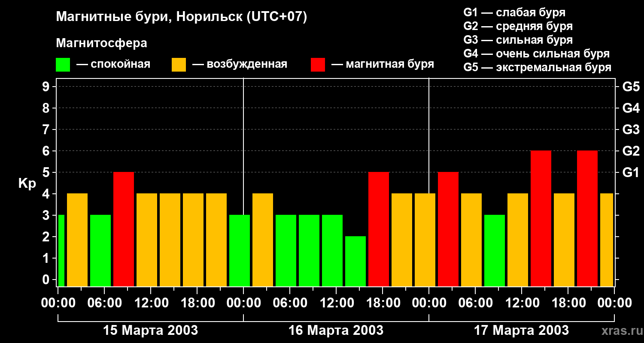Click the 'G3 — сильная буря' legend line
The width and height of the screenshot is (644, 343).
tap(518, 40)
